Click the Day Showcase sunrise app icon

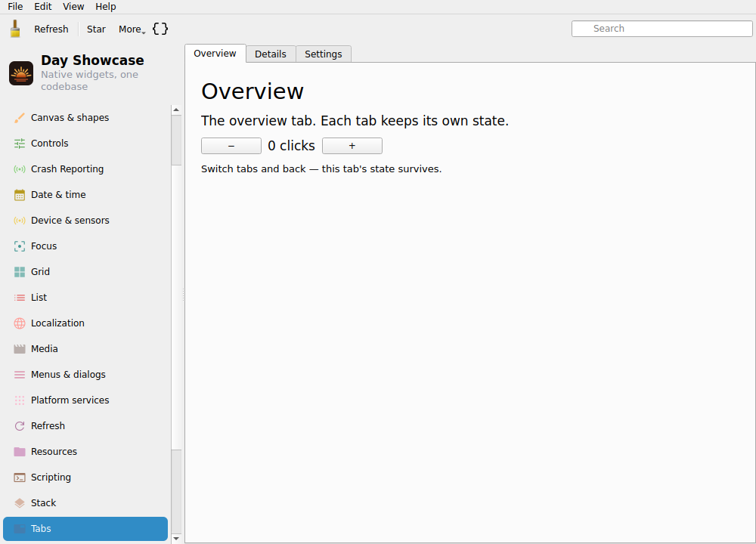point(21,73)
